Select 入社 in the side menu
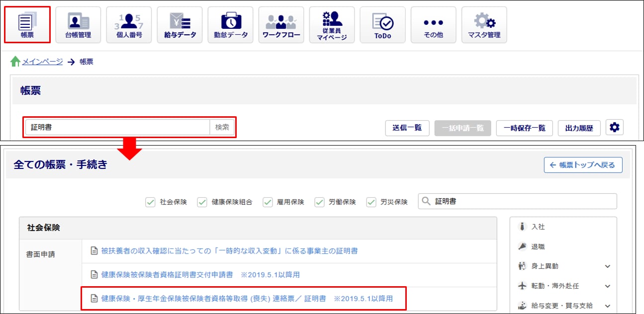644x314 pixels. pyautogui.click(x=538, y=227)
